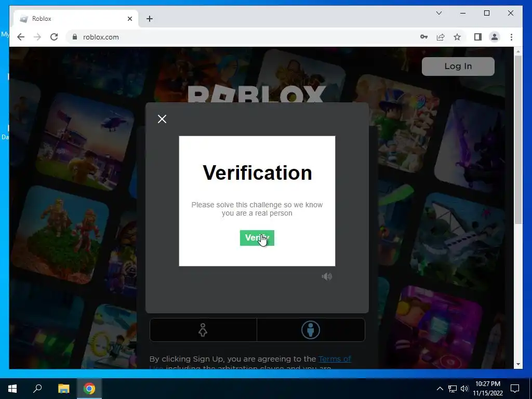Select the female gender icon
The image size is (532, 399).
[x=203, y=330]
